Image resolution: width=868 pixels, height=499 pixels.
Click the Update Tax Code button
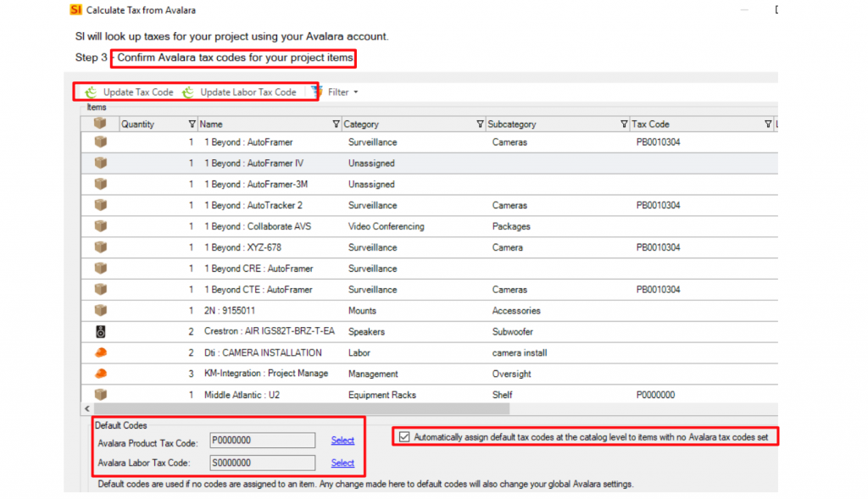(x=129, y=91)
